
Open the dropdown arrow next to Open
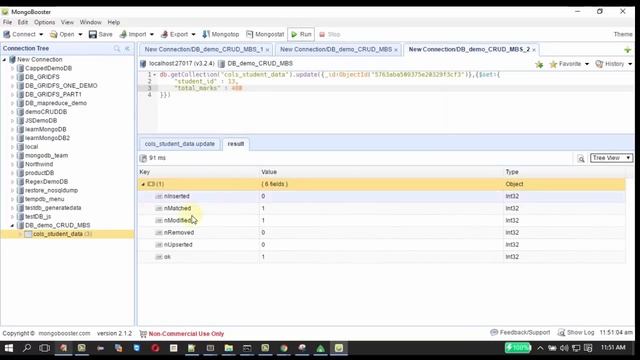[x=80, y=34]
